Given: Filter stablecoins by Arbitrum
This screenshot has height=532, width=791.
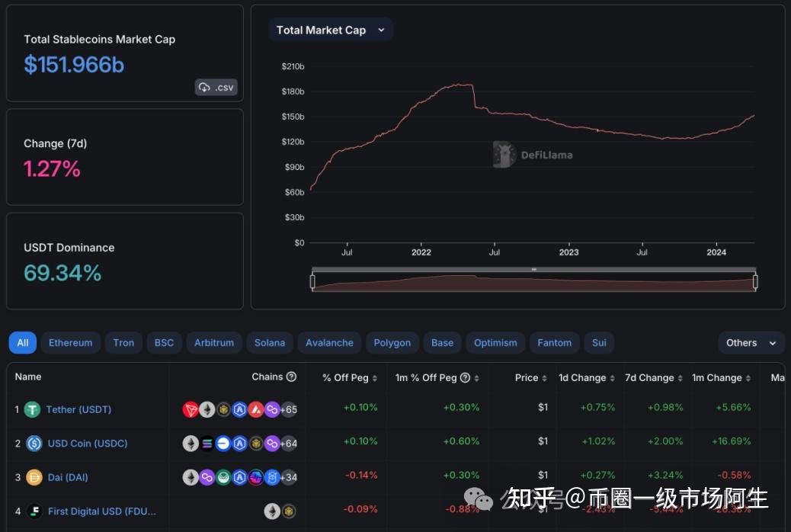Looking at the screenshot, I should click(x=214, y=343).
